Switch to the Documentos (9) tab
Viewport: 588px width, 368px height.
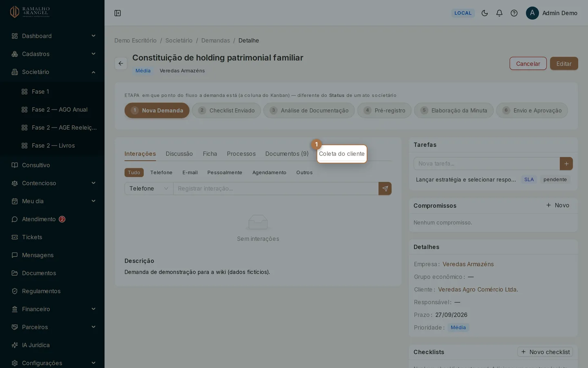(x=287, y=154)
